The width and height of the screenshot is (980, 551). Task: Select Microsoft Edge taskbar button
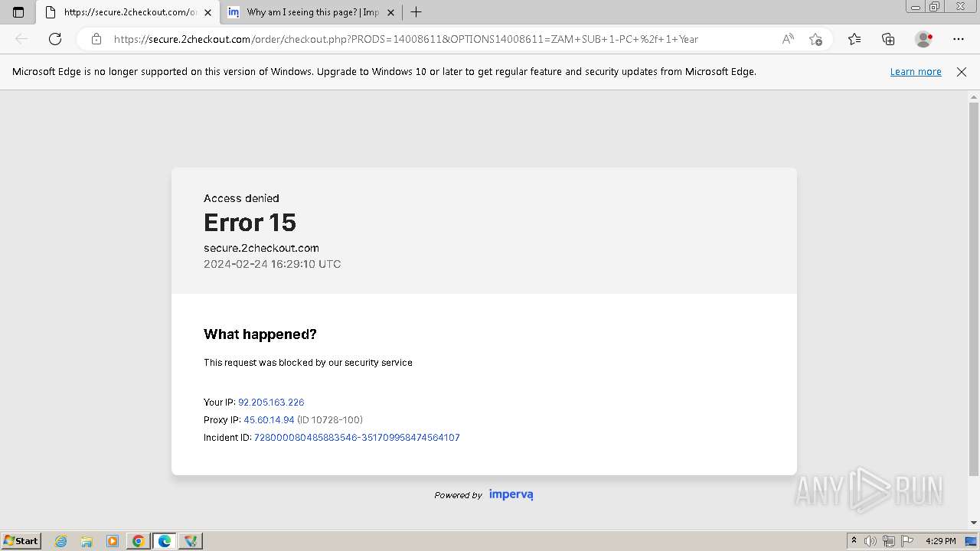tap(165, 541)
